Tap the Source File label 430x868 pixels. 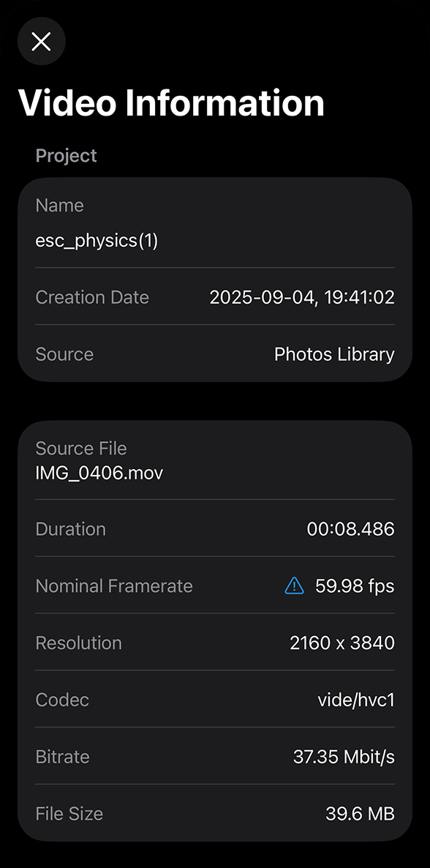click(x=80, y=448)
